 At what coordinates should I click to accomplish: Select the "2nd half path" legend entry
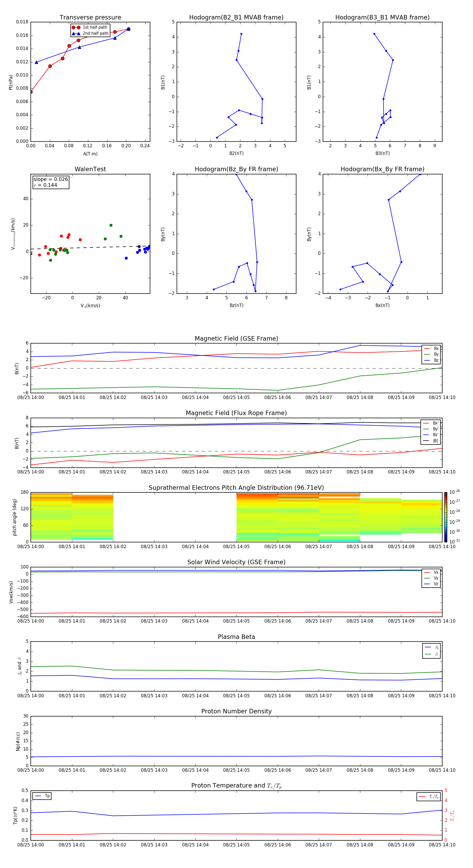(x=90, y=33)
